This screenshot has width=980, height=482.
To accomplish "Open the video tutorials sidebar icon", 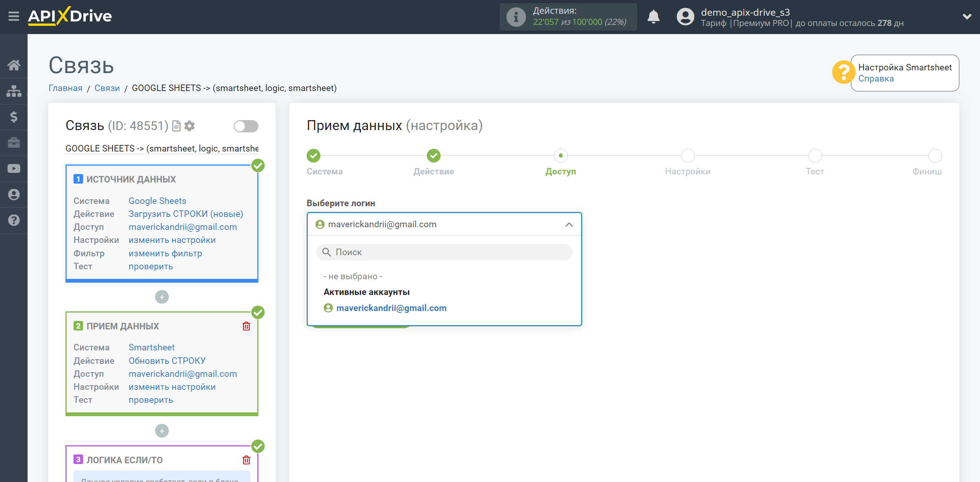I will point(14,169).
